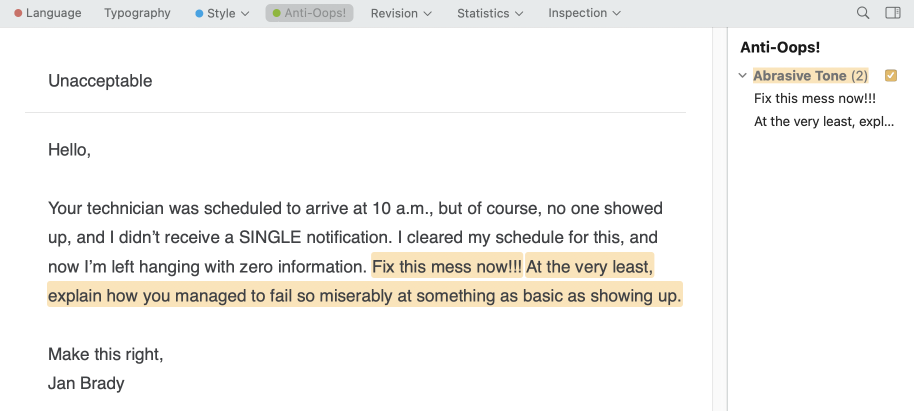Select 'Fix this mess now!!!' sidebar entry
This screenshot has width=914, height=411.
coord(815,99)
